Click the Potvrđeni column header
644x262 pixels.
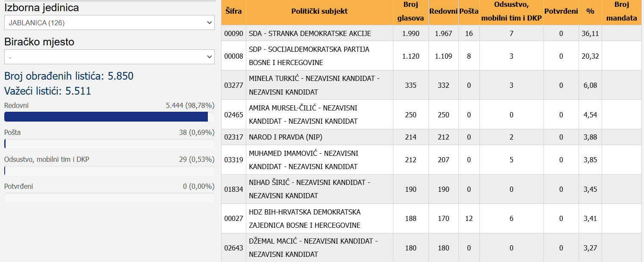pyautogui.click(x=561, y=12)
